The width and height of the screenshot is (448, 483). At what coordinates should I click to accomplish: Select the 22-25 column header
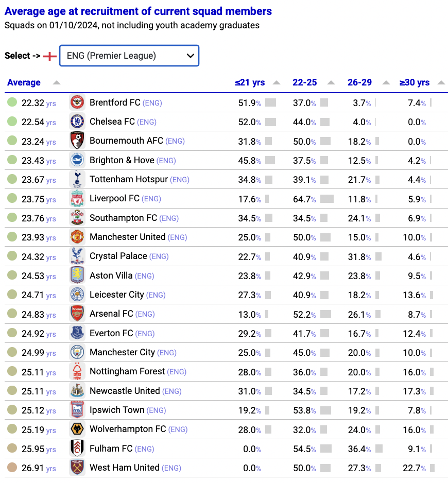pyautogui.click(x=304, y=82)
